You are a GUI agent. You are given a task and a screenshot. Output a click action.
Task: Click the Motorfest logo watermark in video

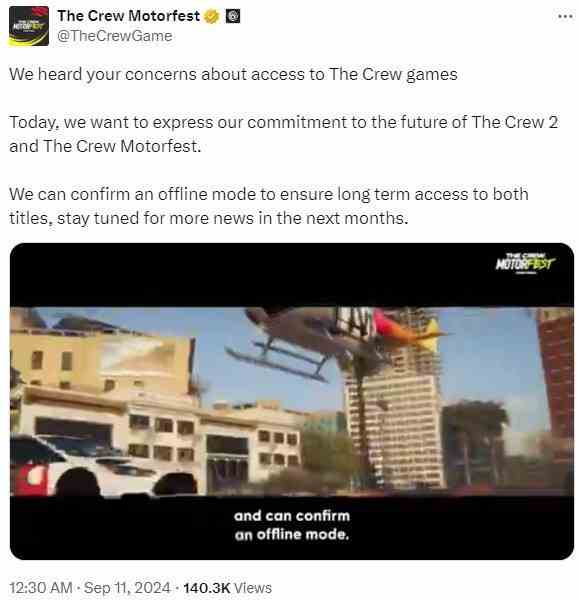tap(525, 263)
